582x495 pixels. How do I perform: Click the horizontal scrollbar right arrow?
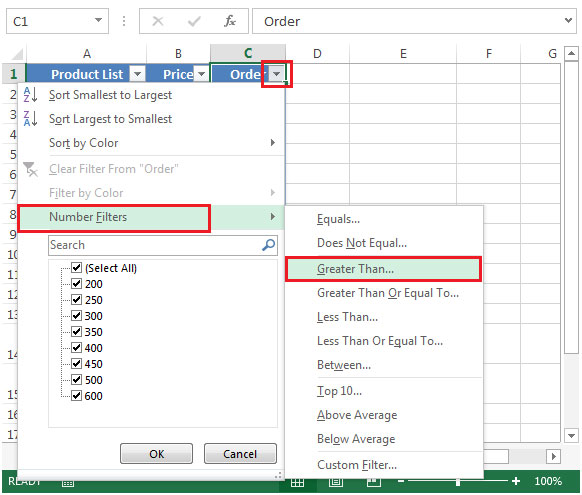click(553, 456)
